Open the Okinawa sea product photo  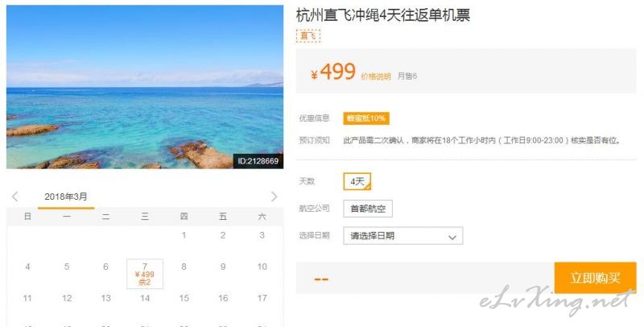click(145, 87)
